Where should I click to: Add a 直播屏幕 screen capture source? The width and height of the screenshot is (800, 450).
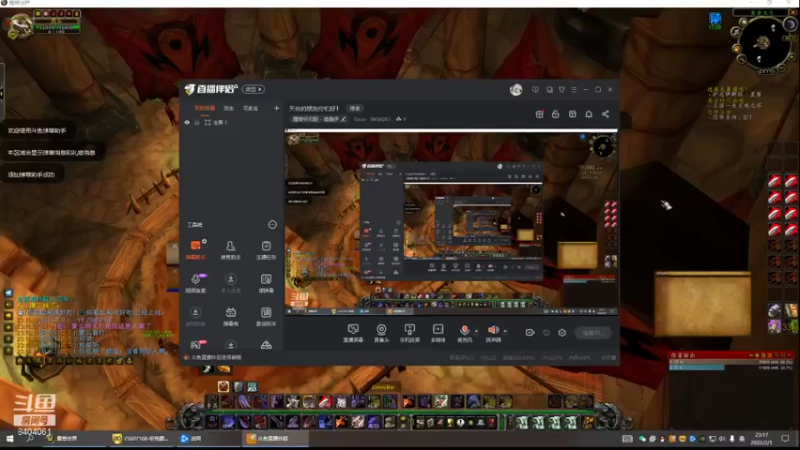[x=353, y=333]
